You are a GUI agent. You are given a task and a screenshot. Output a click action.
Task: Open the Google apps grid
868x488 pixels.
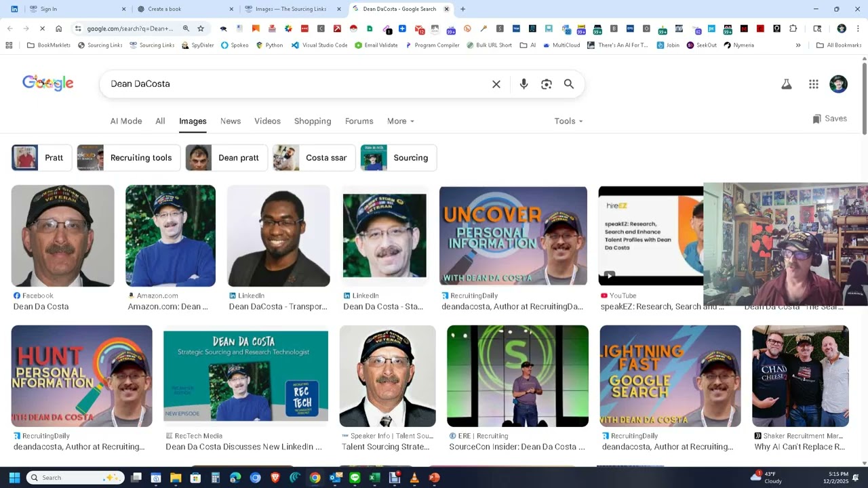(814, 84)
